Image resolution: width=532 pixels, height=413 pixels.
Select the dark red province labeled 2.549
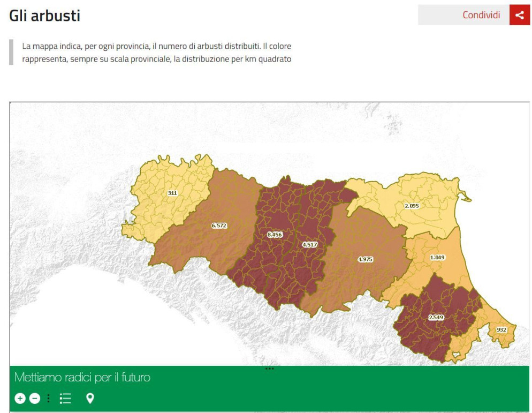pyautogui.click(x=436, y=318)
